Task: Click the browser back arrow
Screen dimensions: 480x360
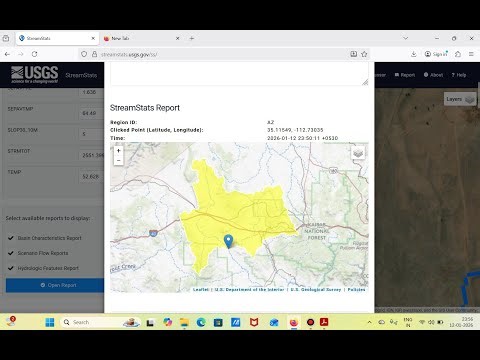Action: pyautogui.click(x=7, y=54)
